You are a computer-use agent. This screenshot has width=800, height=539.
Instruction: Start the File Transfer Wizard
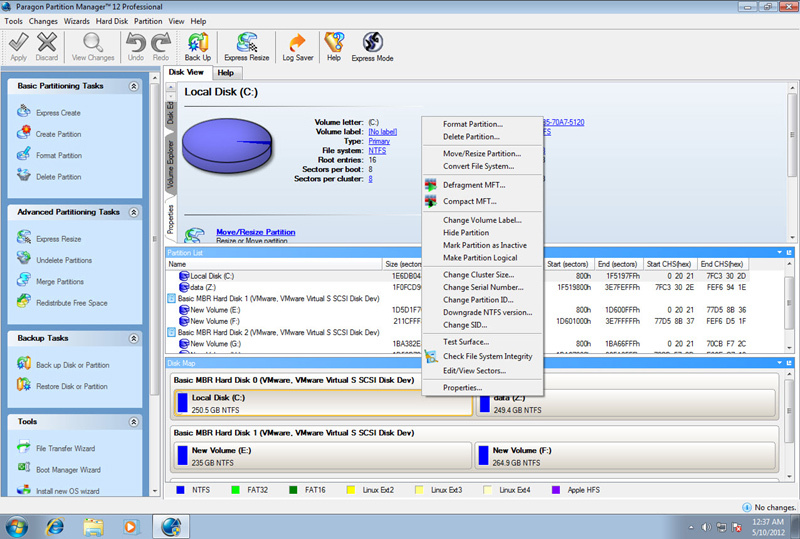[65, 448]
